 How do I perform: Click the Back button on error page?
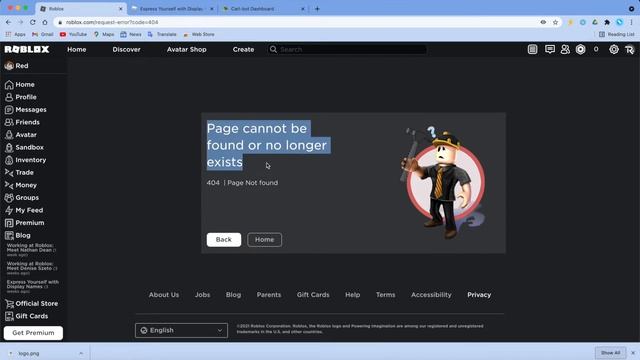click(224, 240)
